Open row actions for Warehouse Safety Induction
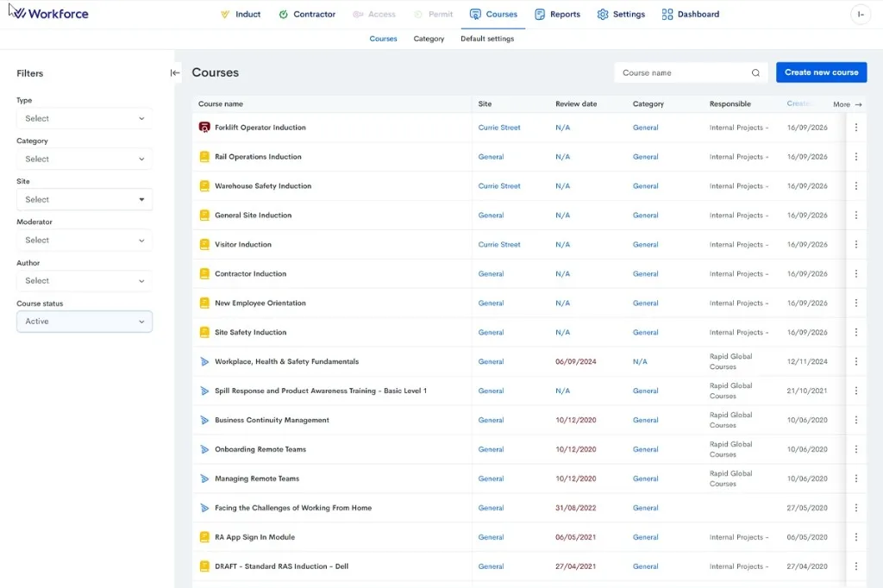The width and height of the screenshot is (883, 588). tap(856, 186)
